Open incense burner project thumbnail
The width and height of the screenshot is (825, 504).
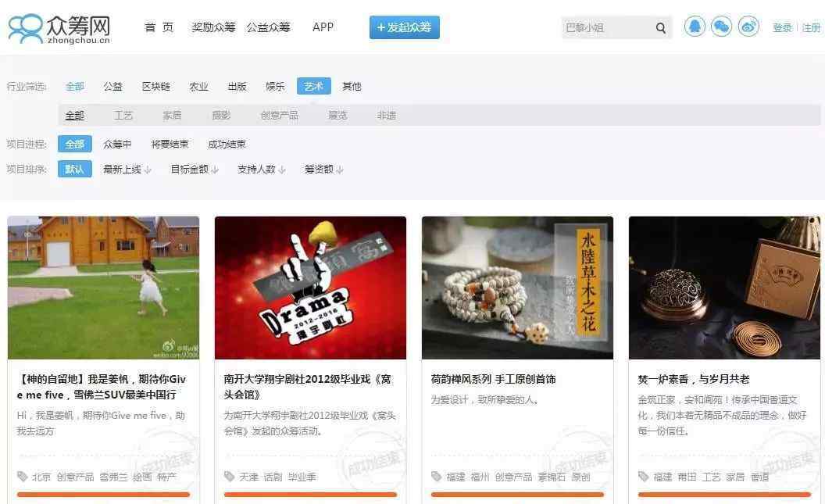click(x=724, y=288)
